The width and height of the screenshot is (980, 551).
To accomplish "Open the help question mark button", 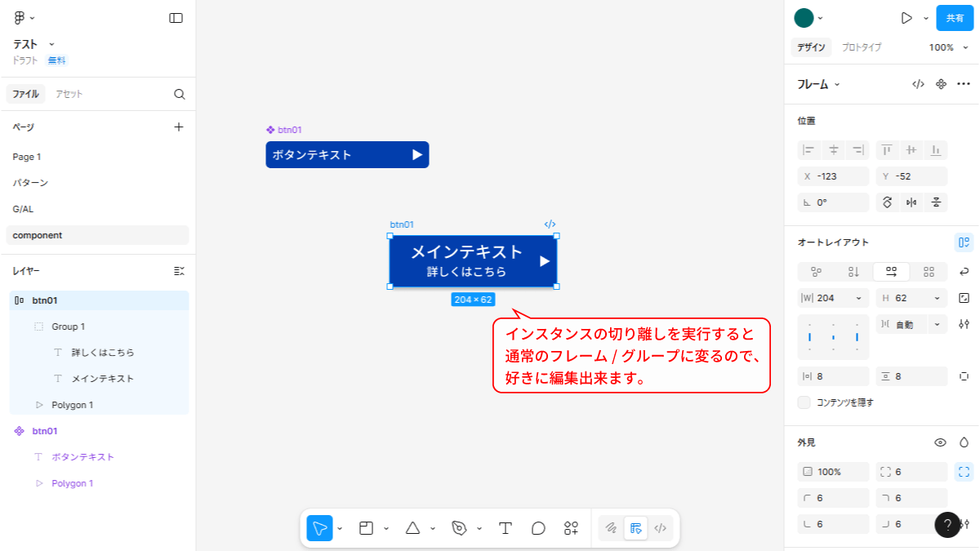I will pos(947,525).
